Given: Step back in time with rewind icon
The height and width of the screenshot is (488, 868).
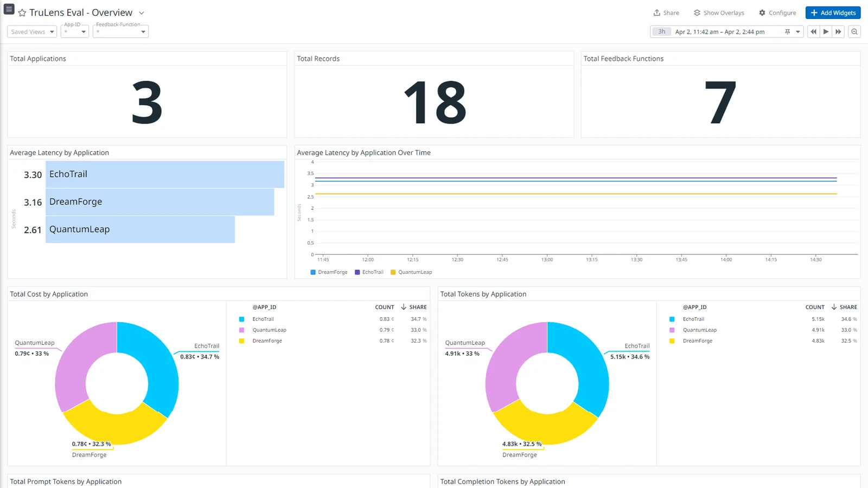Looking at the screenshot, I should click(813, 32).
